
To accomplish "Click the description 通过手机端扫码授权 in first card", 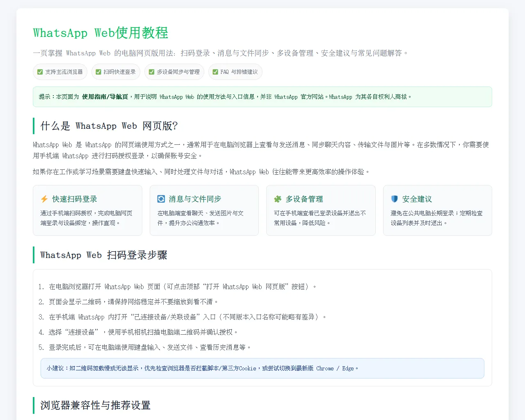I will (x=87, y=218).
